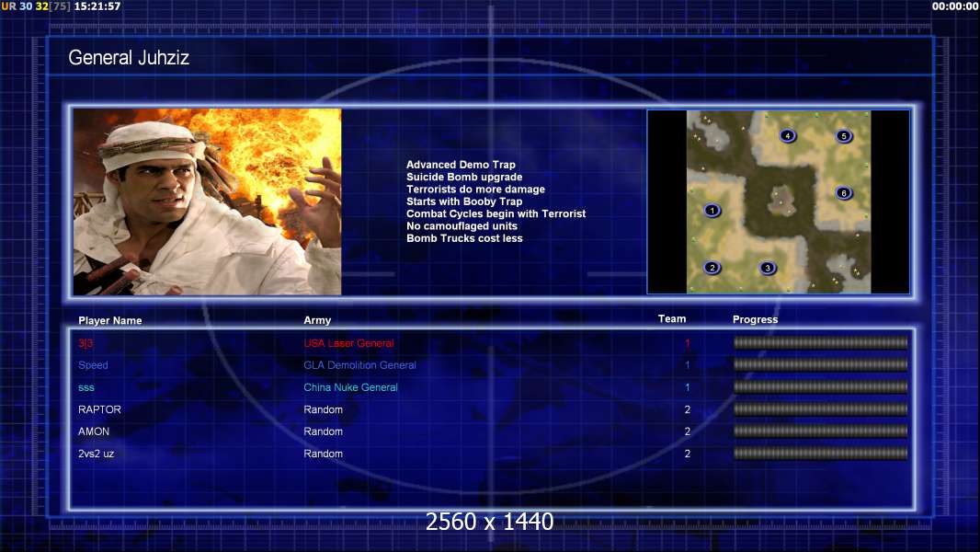980x552 pixels.
Task: Select player name '2vs2 uz'
Action: pos(97,454)
